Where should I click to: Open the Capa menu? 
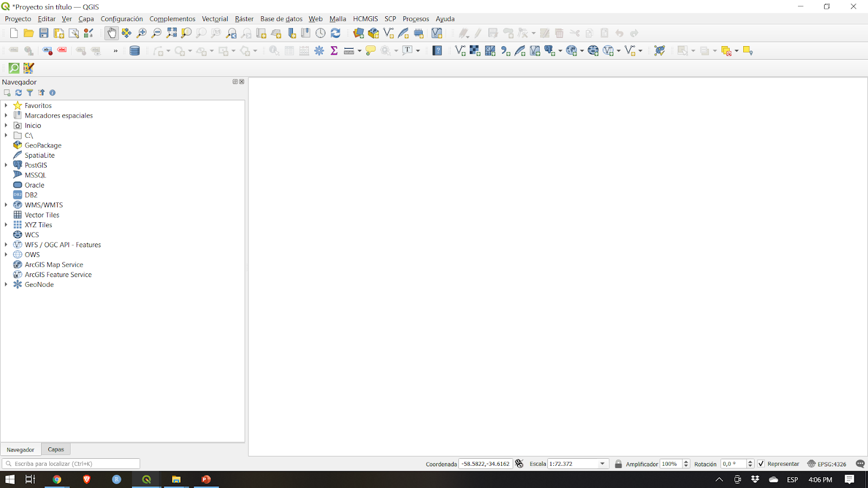pyautogui.click(x=86, y=19)
